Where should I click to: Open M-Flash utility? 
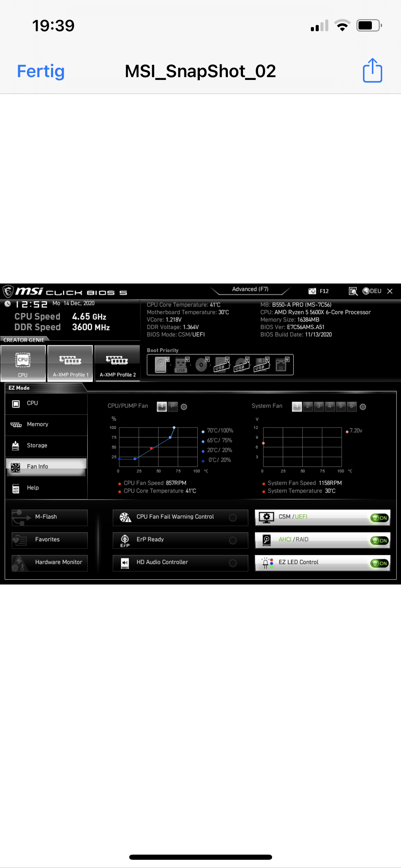tap(50, 518)
